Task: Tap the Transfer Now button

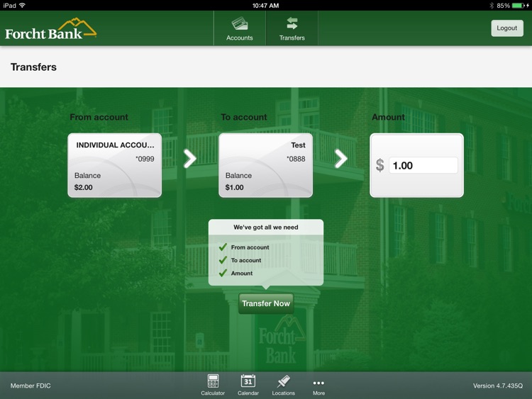Action: [x=266, y=303]
